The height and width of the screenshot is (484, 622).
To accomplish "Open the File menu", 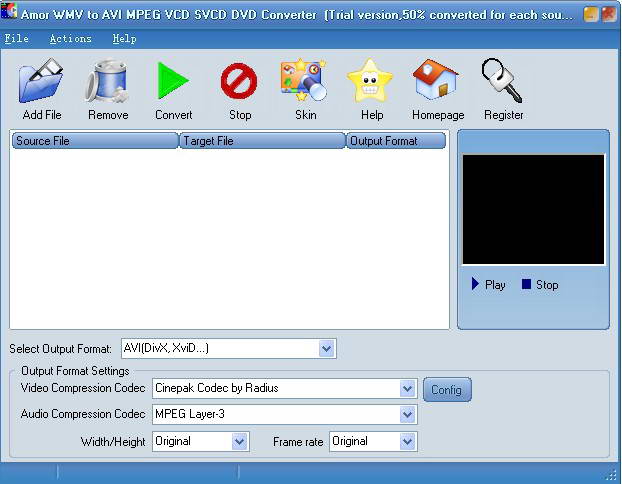I will [x=16, y=38].
